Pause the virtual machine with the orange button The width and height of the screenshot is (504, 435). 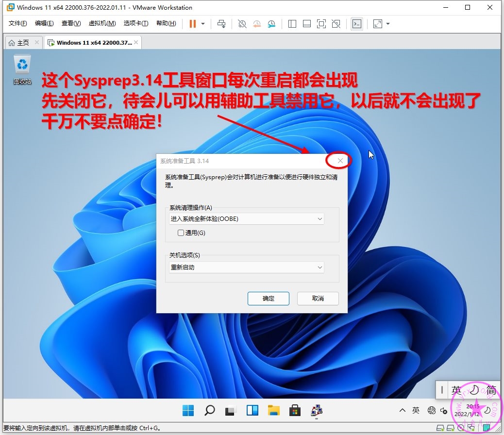pyautogui.click(x=193, y=24)
